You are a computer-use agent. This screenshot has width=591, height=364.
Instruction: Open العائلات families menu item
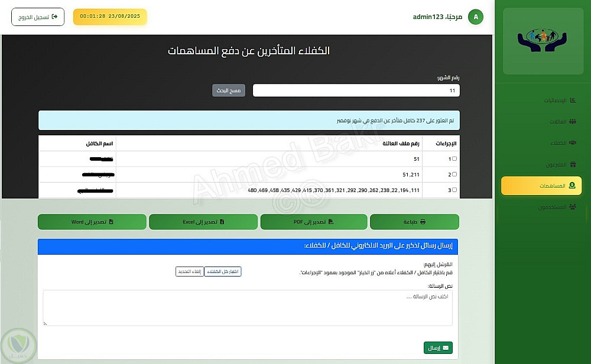pos(562,121)
